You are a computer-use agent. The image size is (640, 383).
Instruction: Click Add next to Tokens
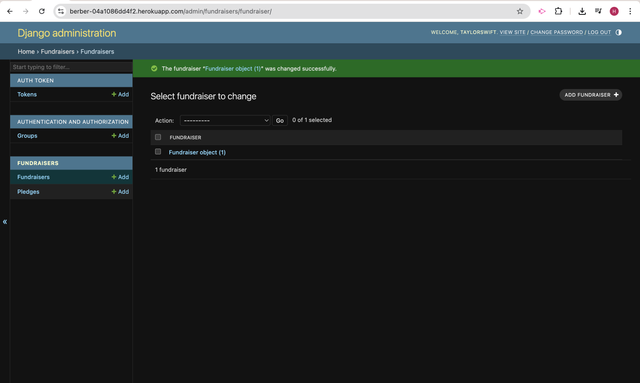pos(120,94)
